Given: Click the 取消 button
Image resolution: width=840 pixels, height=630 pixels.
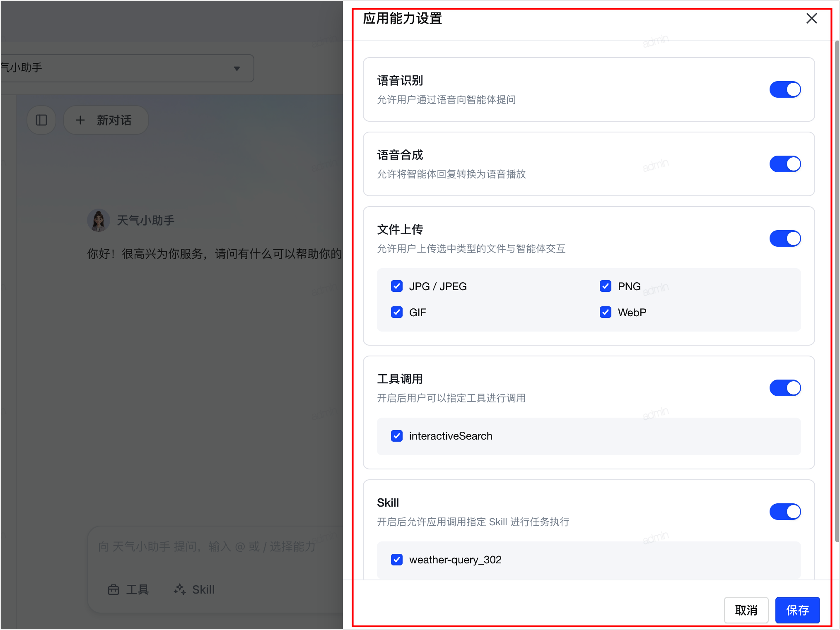Looking at the screenshot, I should coord(746,610).
